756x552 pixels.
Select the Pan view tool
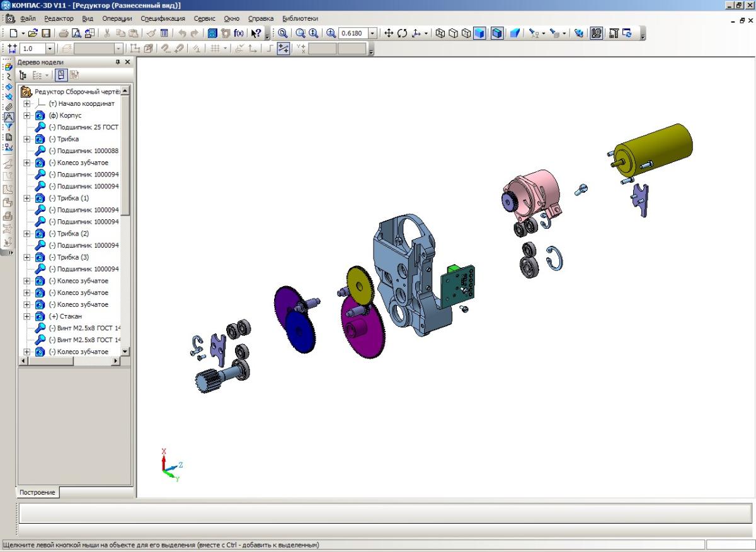pos(389,33)
